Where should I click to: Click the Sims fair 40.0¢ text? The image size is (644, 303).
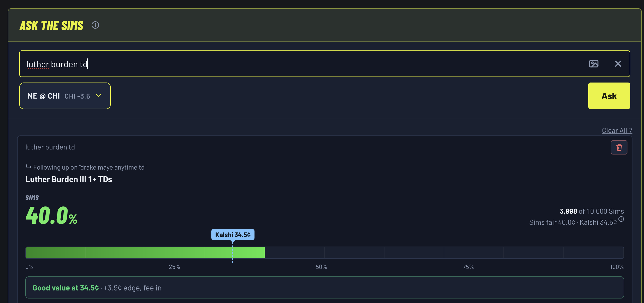(x=552, y=222)
